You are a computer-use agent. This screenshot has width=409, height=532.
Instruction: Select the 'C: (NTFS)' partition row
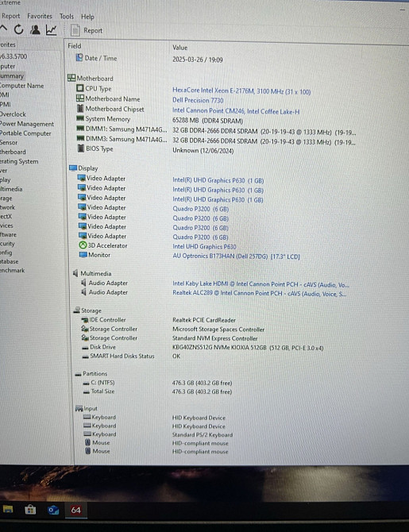(158, 383)
